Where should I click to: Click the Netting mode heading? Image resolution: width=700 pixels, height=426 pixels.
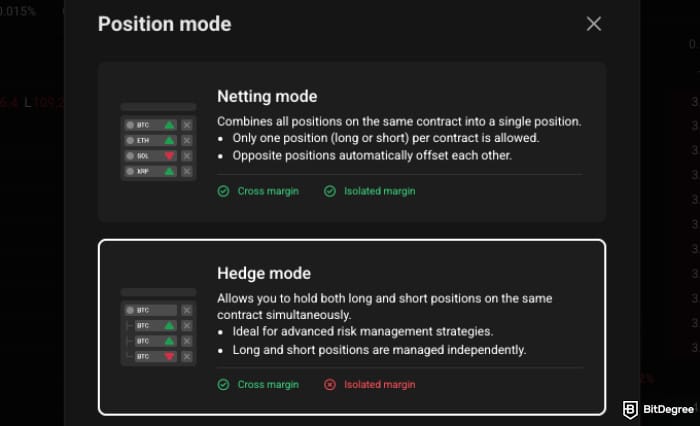coord(267,97)
